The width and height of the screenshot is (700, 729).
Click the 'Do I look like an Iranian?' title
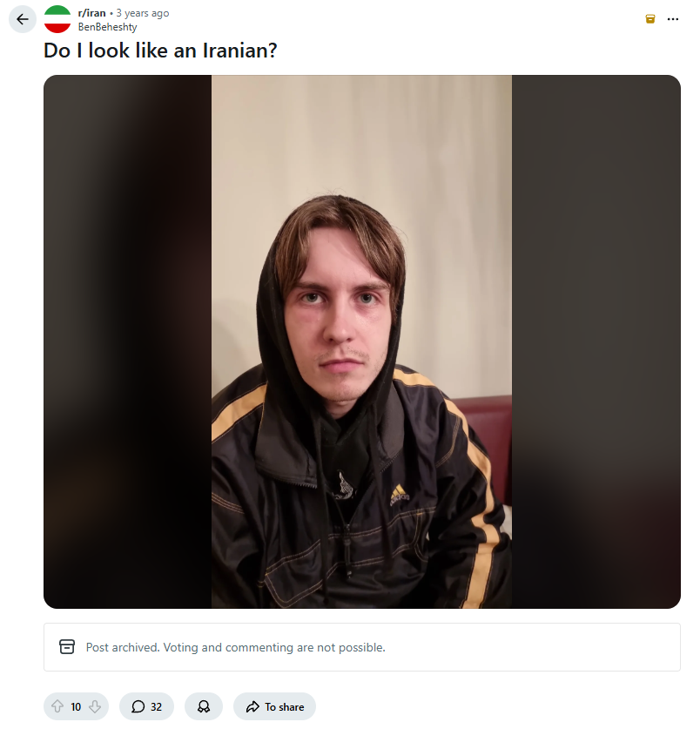pos(160,51)
